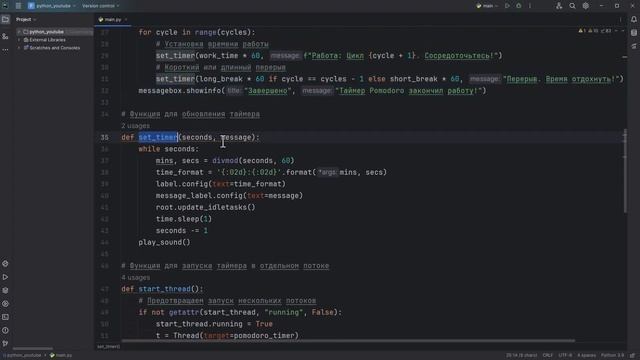Open More tool windows ellipsis
The width and height of the screenshot is (640, 360).
pyautogui.click(x=5, y=50)
